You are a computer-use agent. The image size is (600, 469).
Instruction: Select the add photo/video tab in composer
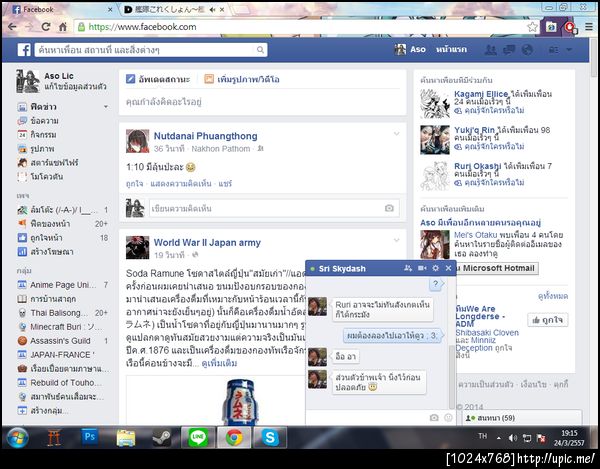[242, 79]
